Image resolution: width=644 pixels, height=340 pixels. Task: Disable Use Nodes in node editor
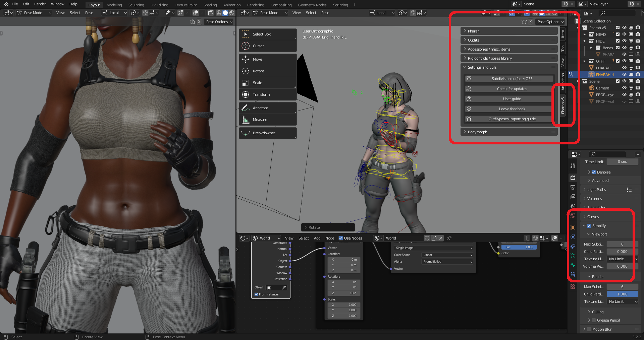pyautogui.click(x=341, y=238)
